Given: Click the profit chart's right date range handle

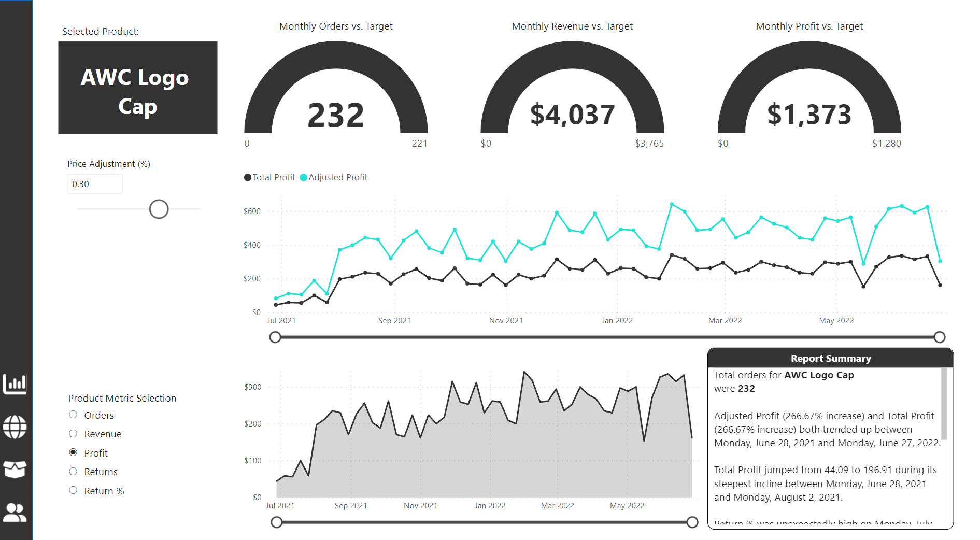Looking at the screenshot, I should [940, 337].
